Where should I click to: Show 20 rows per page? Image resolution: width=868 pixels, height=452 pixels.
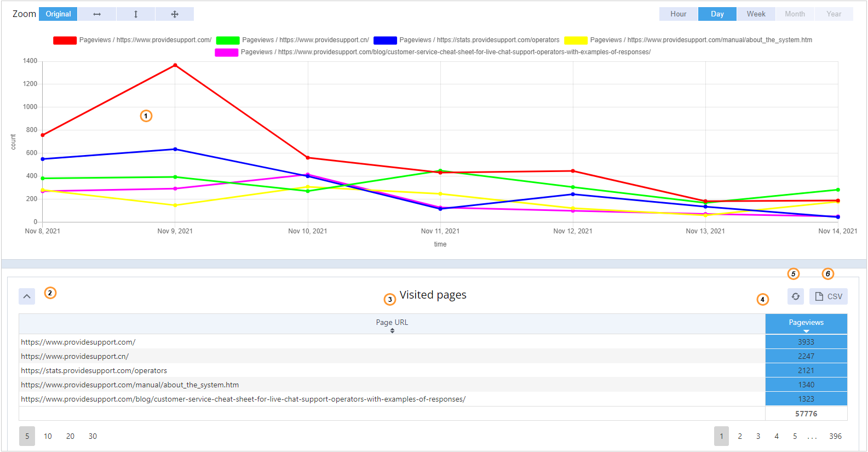point(70,436)
